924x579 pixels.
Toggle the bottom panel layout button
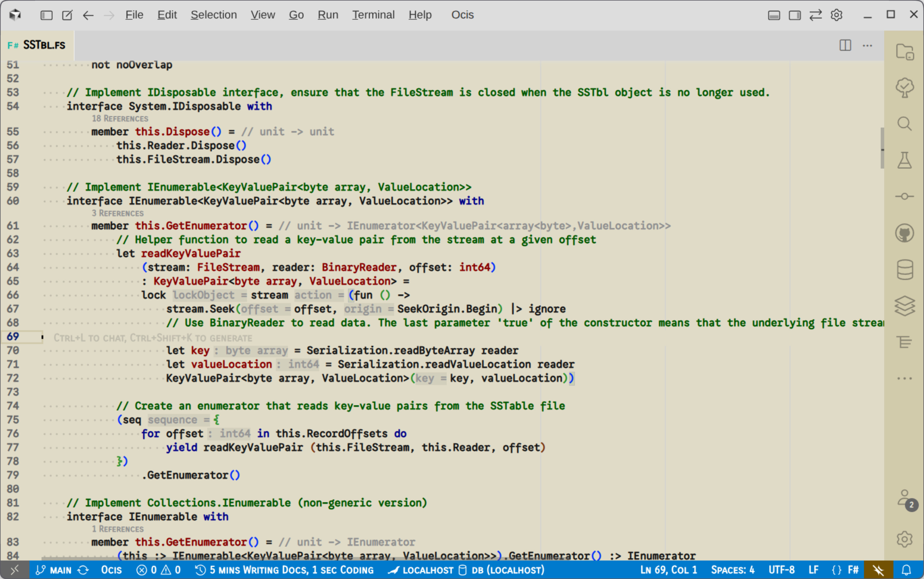point(774,15)
